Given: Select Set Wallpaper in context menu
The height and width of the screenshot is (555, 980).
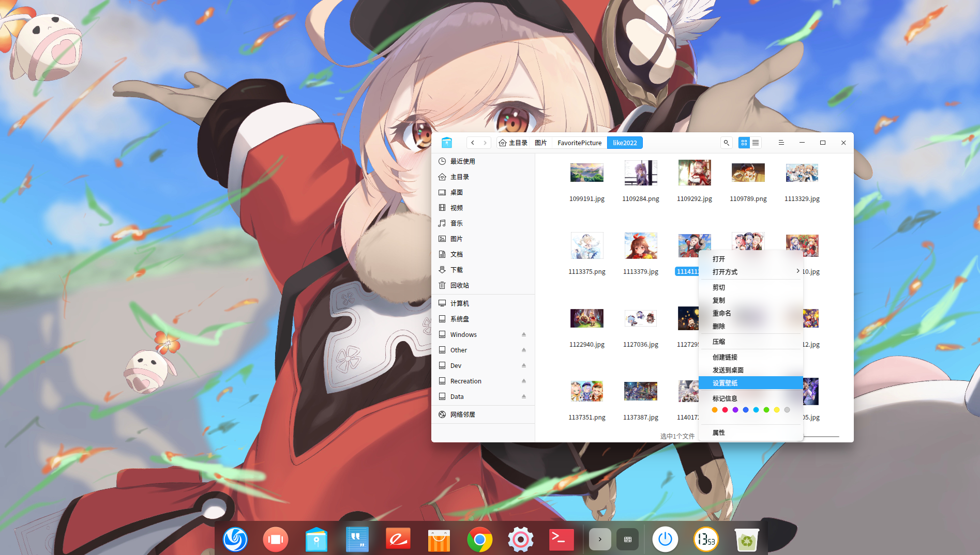Looking at the screenshot, I should (750, 383).
